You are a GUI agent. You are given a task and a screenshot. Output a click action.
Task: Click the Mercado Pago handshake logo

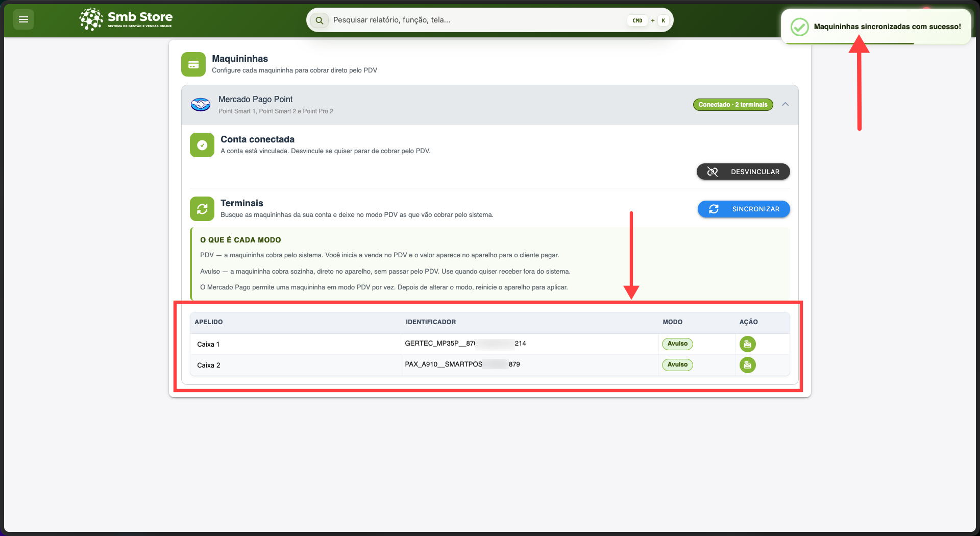pos(201,105)
